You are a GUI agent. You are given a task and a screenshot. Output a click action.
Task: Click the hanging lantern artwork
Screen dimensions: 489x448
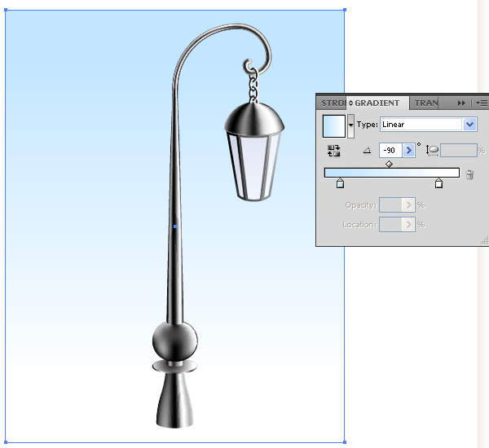[253, 152]
